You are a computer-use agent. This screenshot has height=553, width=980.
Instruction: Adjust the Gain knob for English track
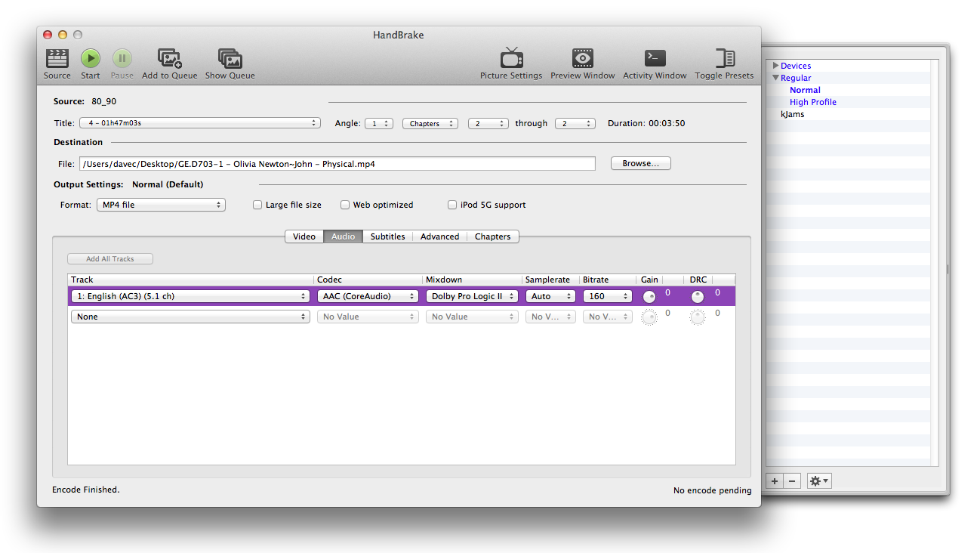click(649, 297)
